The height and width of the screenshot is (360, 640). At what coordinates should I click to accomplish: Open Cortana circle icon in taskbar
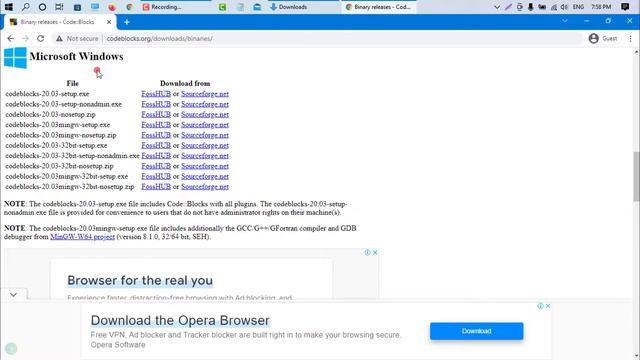[x=42, y=7]
